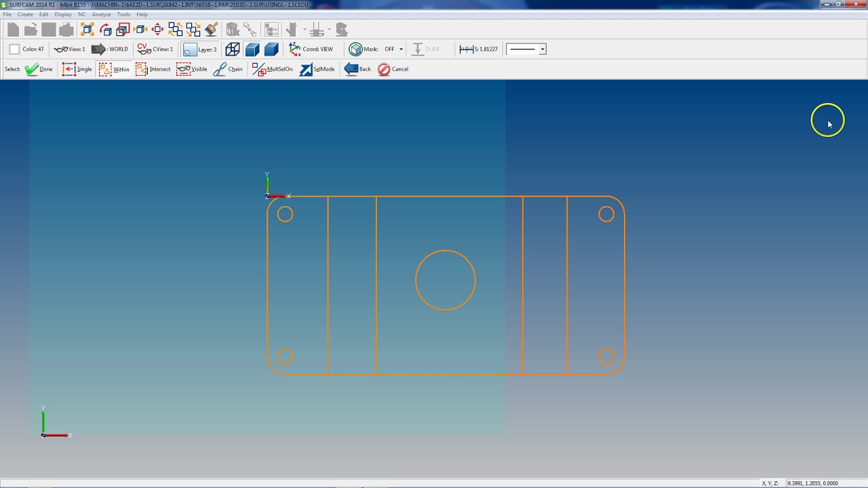The image size is (868, 488).
Task: Open the NC menu
Action: pos(82,14)
